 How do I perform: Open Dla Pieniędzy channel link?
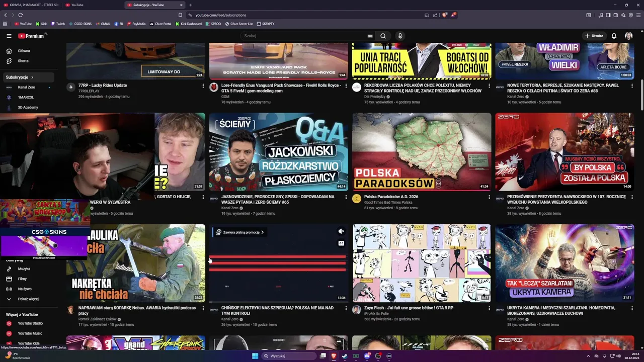tap(375, 97)
